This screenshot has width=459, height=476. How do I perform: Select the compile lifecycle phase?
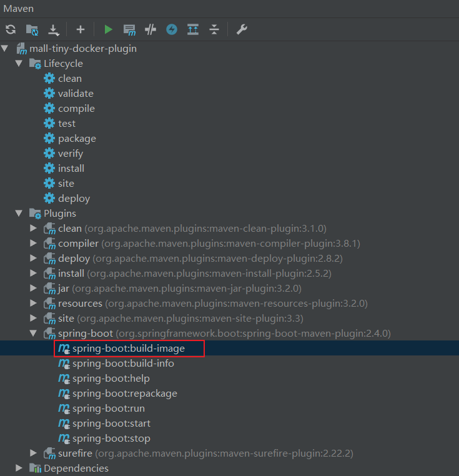pyautogui.click(x=76, y=108)
